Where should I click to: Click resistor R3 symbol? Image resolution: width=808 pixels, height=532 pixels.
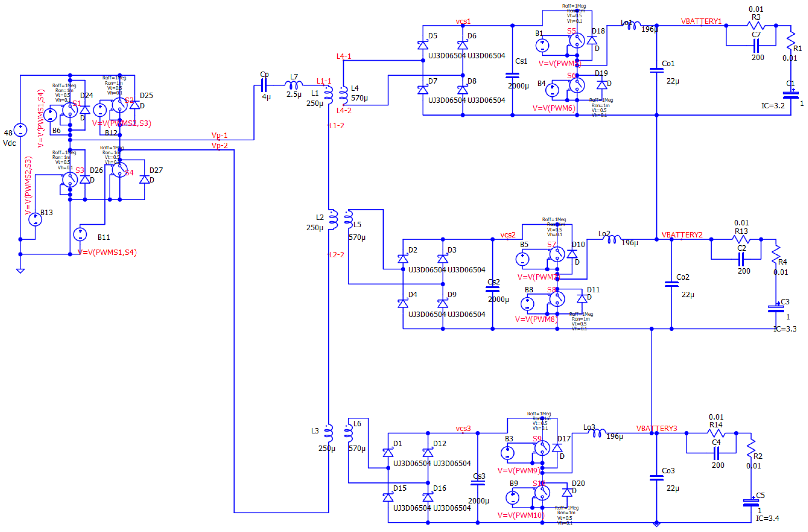[756, 26]
